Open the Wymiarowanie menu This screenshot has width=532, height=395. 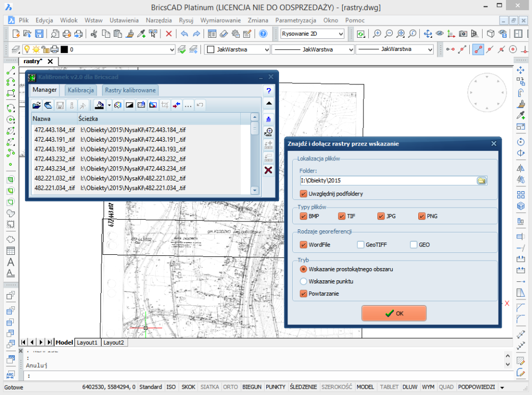[221, 20]
